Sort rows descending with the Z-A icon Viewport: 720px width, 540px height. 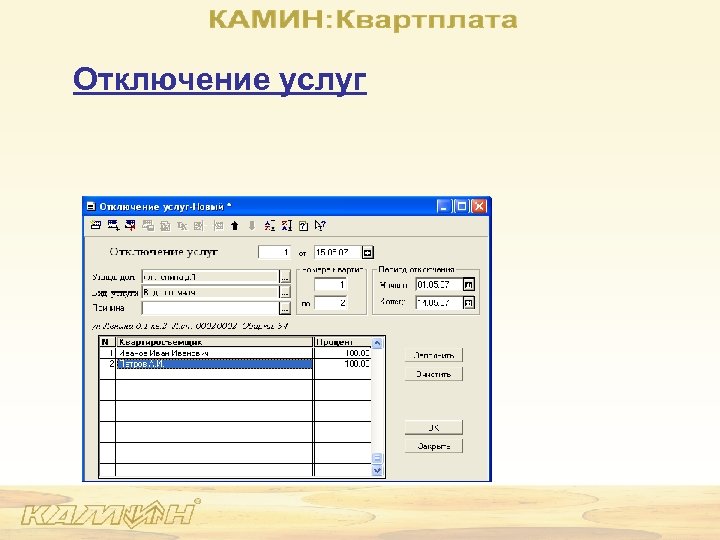tap(287, 225)
